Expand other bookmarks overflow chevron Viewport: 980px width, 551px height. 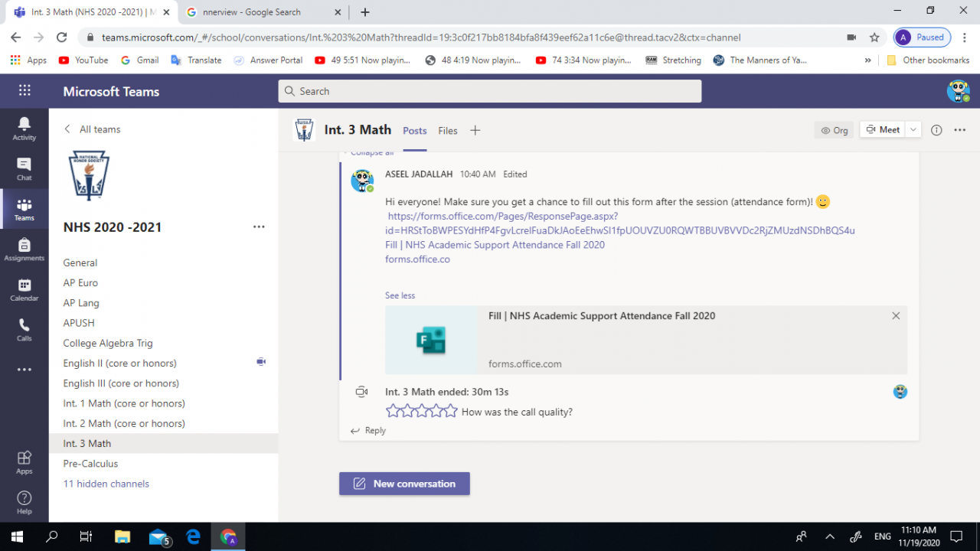coord(867,60)
